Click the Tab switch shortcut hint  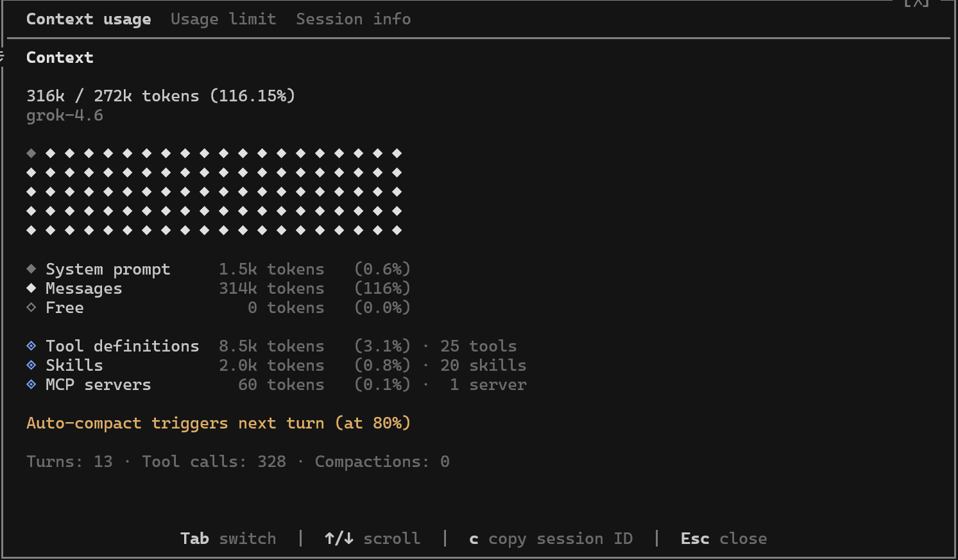click(228, 538)
